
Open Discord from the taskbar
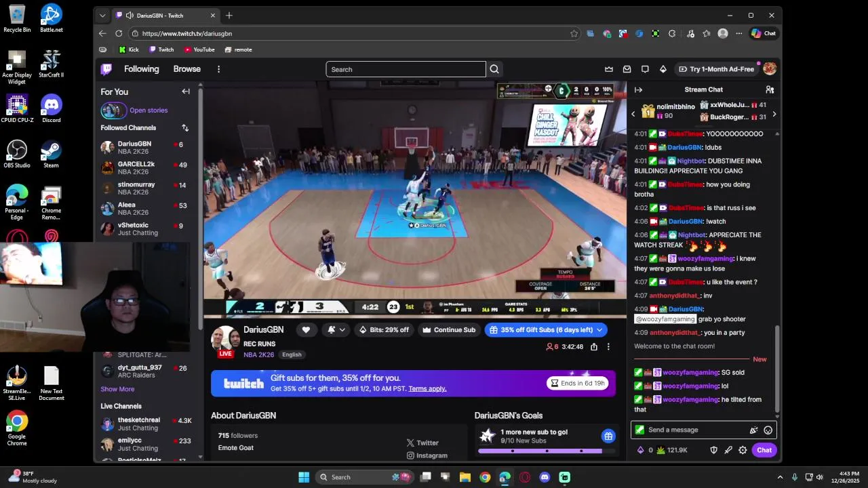[x=545, y=477]
